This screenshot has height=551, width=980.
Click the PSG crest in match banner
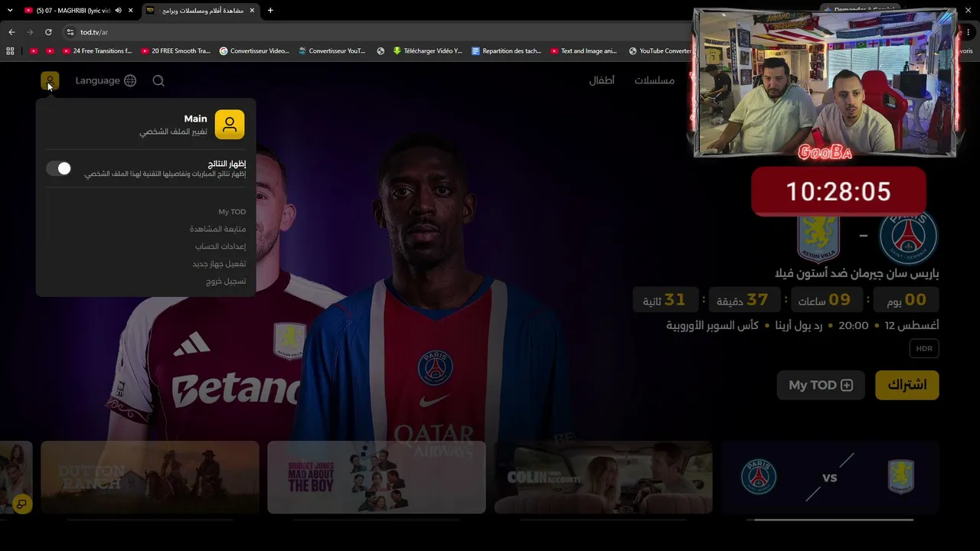(x=908, y=236)
